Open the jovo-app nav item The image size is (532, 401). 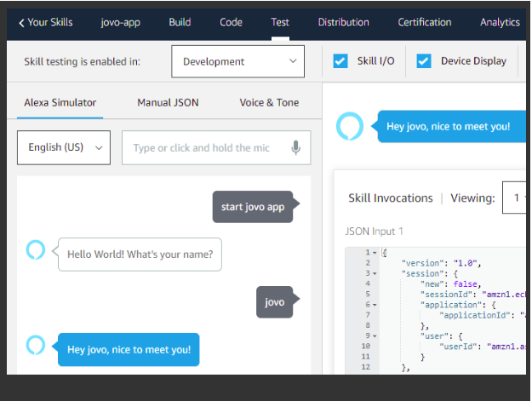121,22
